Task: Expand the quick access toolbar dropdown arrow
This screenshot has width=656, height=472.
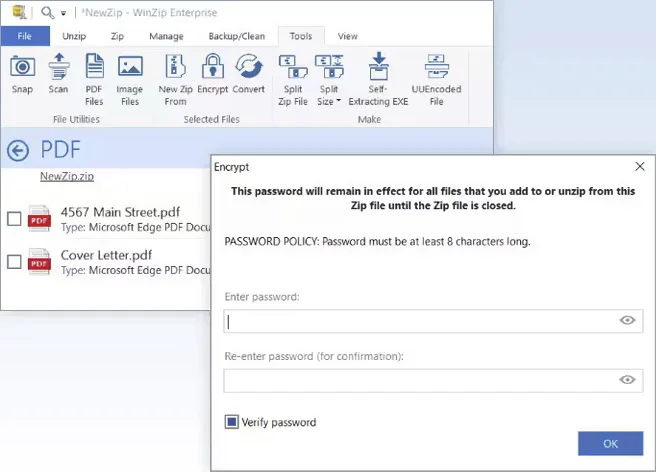Action: click(x=64, y=13)
